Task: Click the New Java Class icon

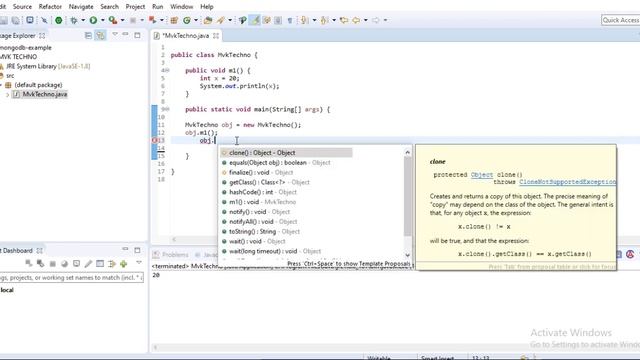Action: pyautogui.click(x=187, y=20)
